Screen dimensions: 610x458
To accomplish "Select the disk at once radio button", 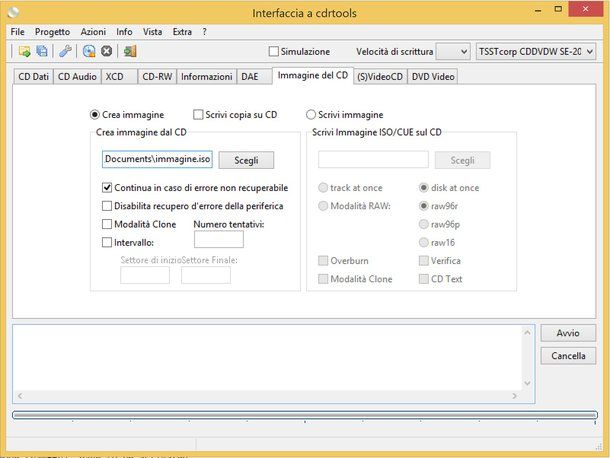I will coord(424,188).
